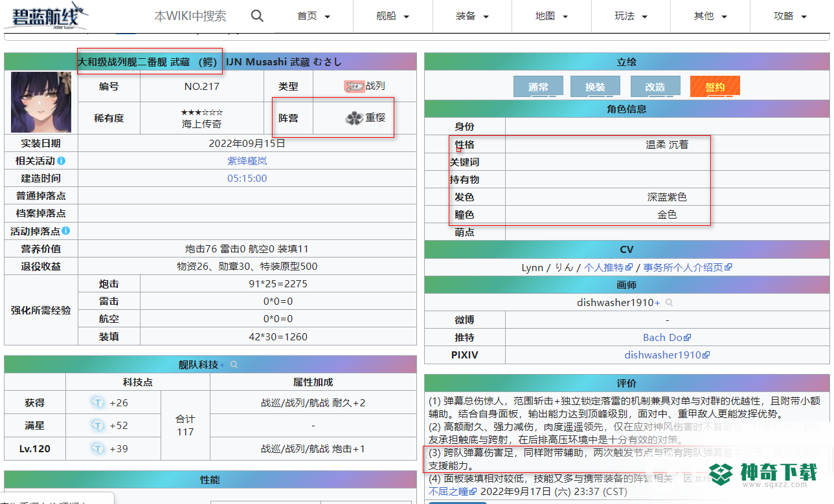834x504 pixels.
Task: Click the 42*30=1260 reload value
Action: click(x=278, y=336)
